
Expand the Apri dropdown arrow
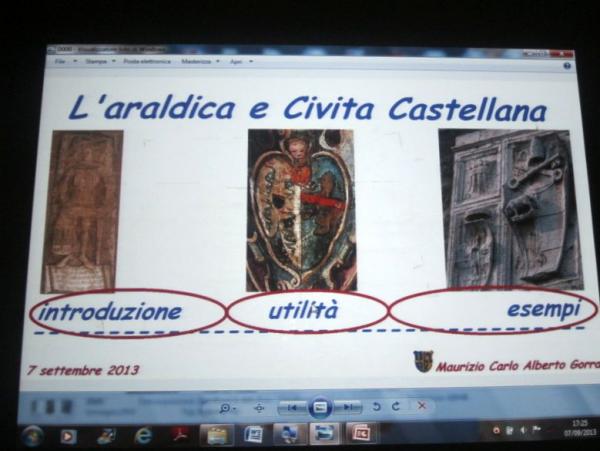tap(251, 61)
